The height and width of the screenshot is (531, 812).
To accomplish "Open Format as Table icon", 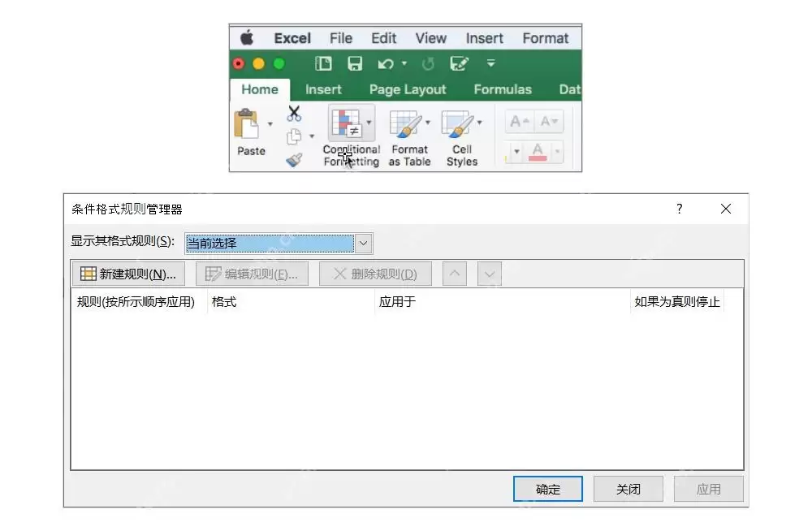I will (x=405, y=123).
